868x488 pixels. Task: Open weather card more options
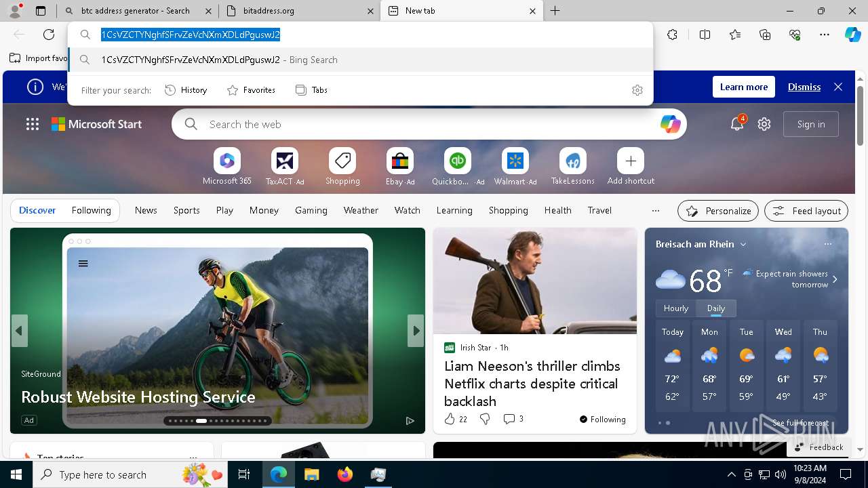827,244
